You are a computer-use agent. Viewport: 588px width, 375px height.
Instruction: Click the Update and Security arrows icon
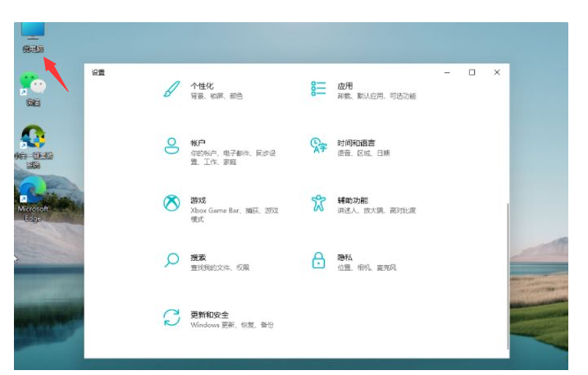[x=171, y=318]
